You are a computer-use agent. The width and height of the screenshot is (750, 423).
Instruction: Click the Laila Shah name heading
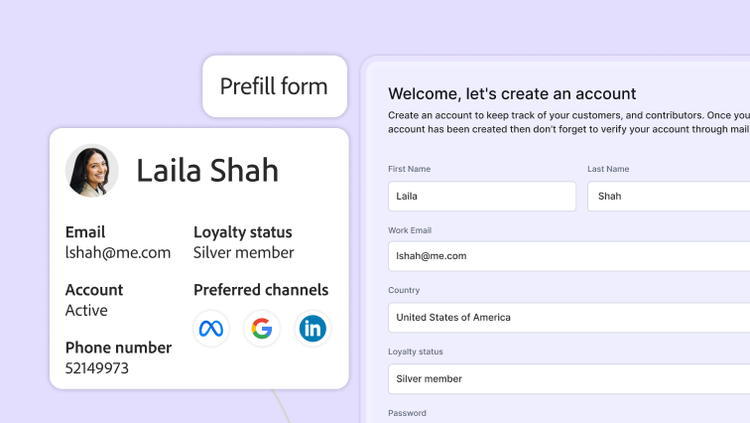pyautogui.click(x=207, y=170)
